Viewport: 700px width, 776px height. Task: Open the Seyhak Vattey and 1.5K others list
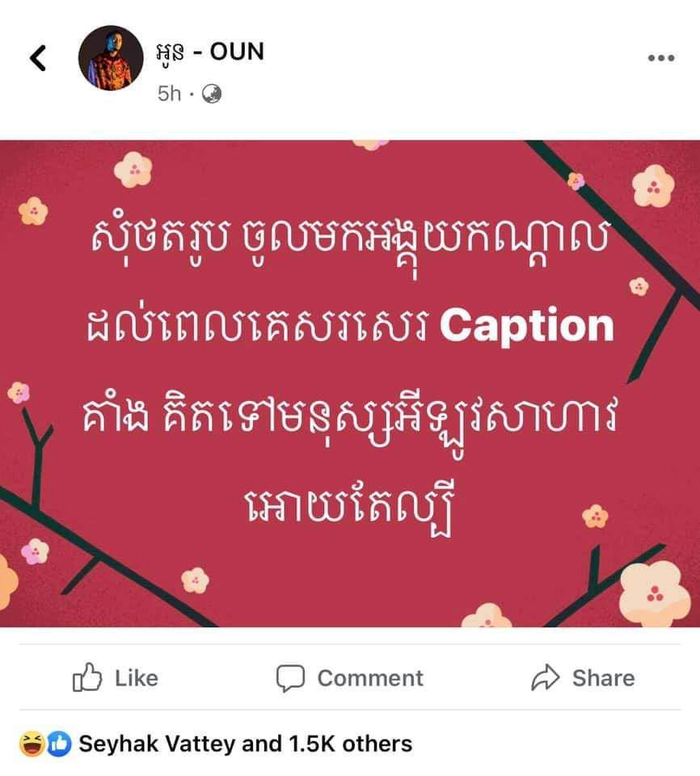pyautogui.click(x=246, y=744)
